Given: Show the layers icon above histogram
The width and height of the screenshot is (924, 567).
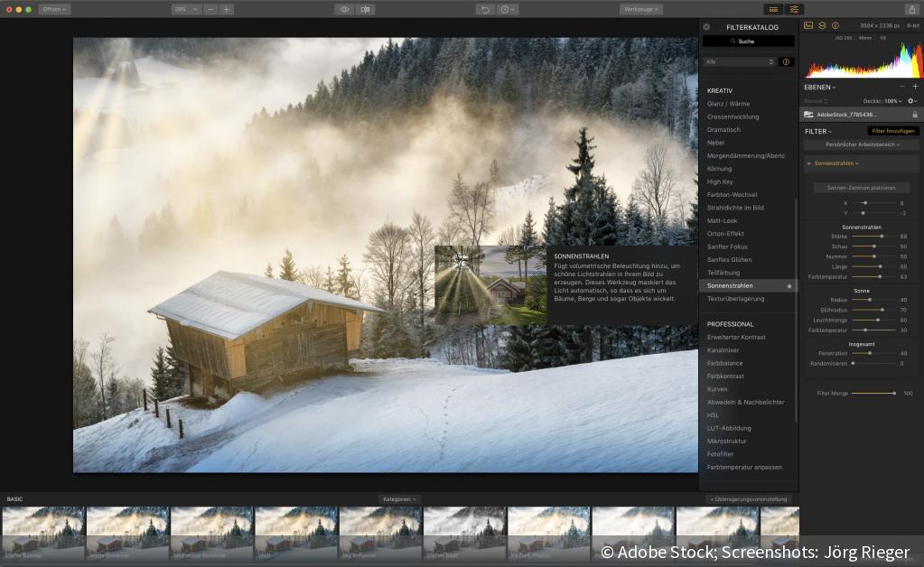Looking at the screenshot, I should (x=822, y=25).
